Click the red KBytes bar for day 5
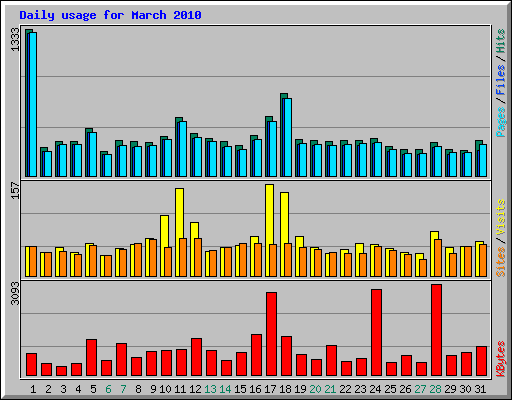Viewport: 512px width, 400px height. tap(91, 358)
